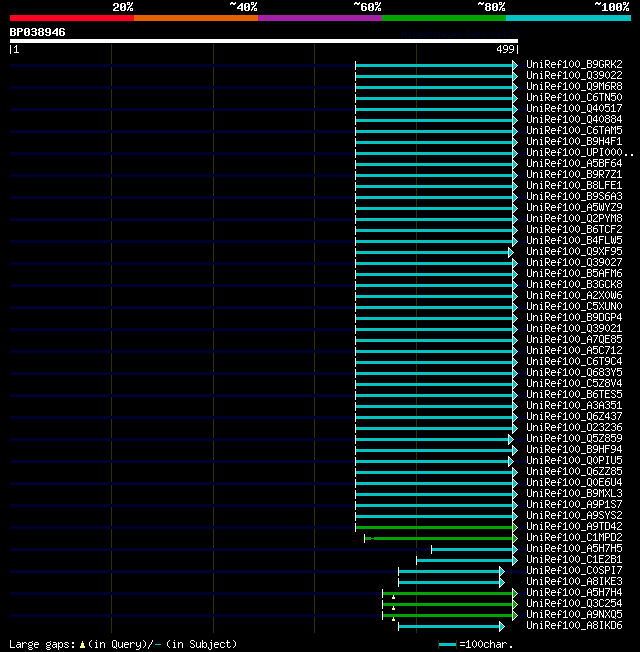The height and width of the screenshot is (652, 640).
Task: Click the arrowhead on the UniRef100_Q5Z859 bar
Action: point(511,440)
